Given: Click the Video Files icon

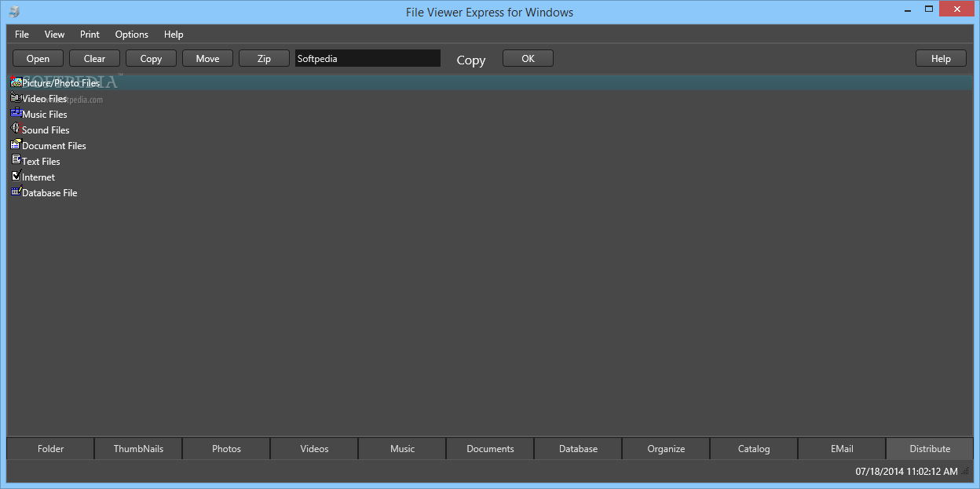Looking at the screenshot, I should [16, 97].
